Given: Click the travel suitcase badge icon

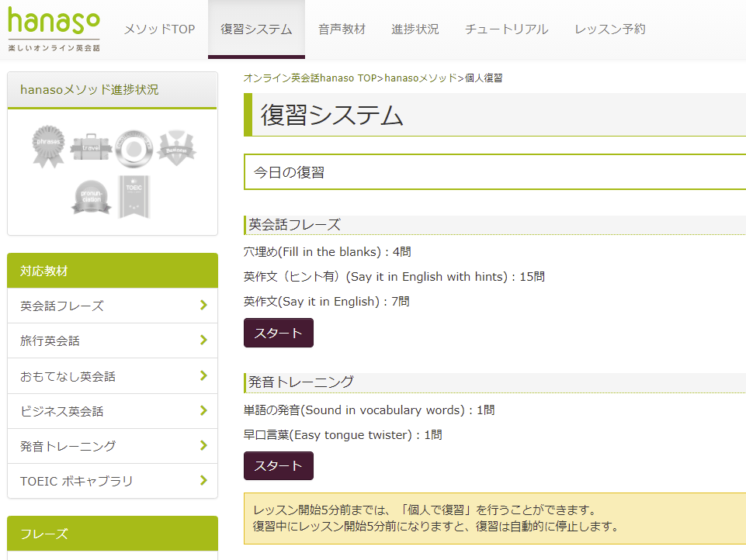Looking at the screenshot, I should 90,145.
